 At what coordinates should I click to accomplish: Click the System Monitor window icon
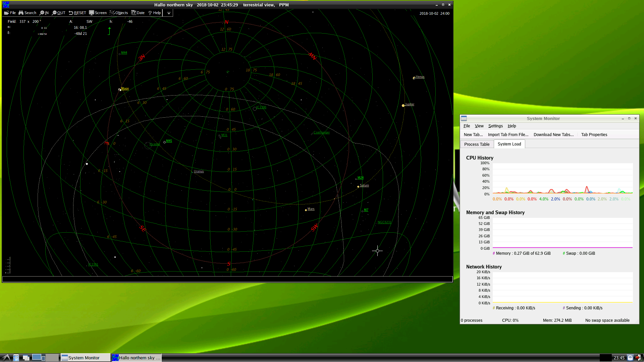464,118
